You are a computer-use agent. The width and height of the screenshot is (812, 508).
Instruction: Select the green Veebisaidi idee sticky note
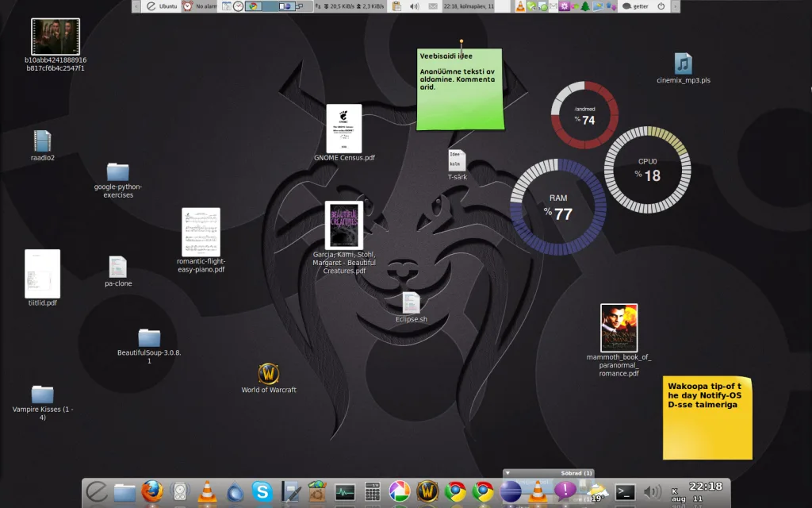point(460,89)
